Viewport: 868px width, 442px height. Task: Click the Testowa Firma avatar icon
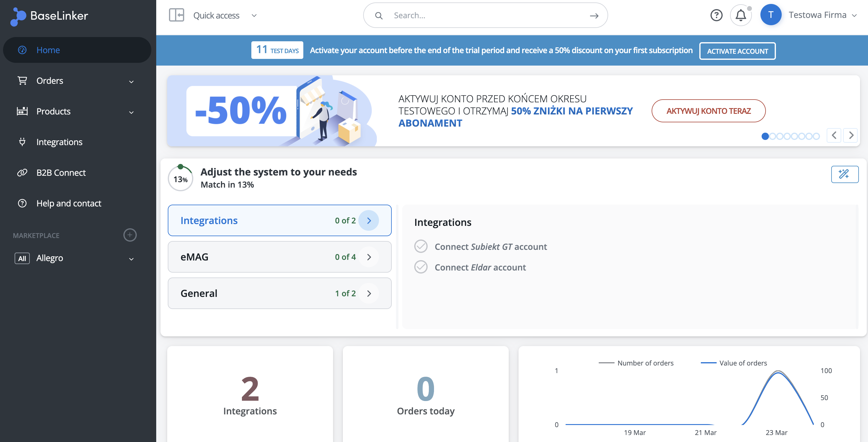click(771, 15)
